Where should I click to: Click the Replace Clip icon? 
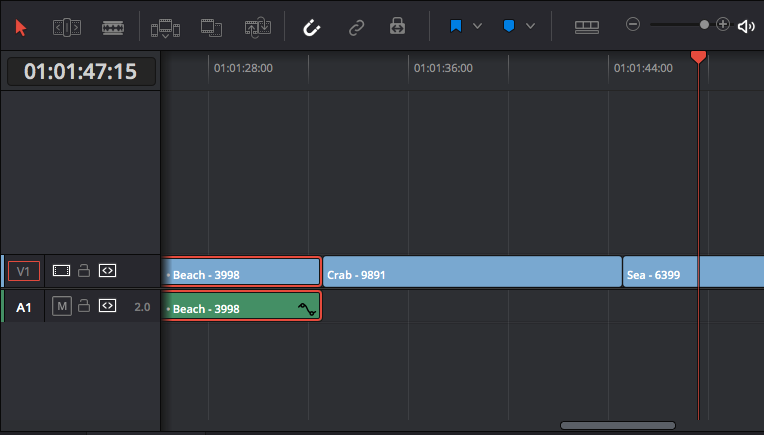(x=258, y=27)
